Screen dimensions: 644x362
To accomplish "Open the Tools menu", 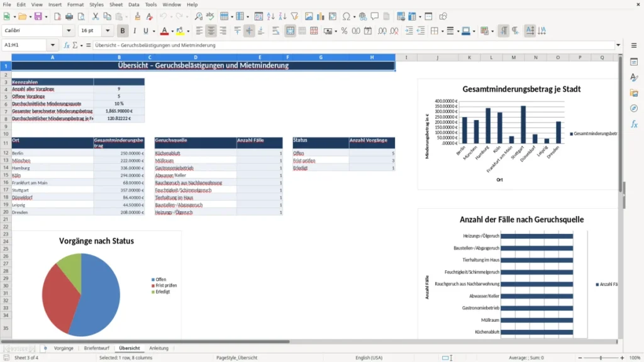I will coord(151,4).
